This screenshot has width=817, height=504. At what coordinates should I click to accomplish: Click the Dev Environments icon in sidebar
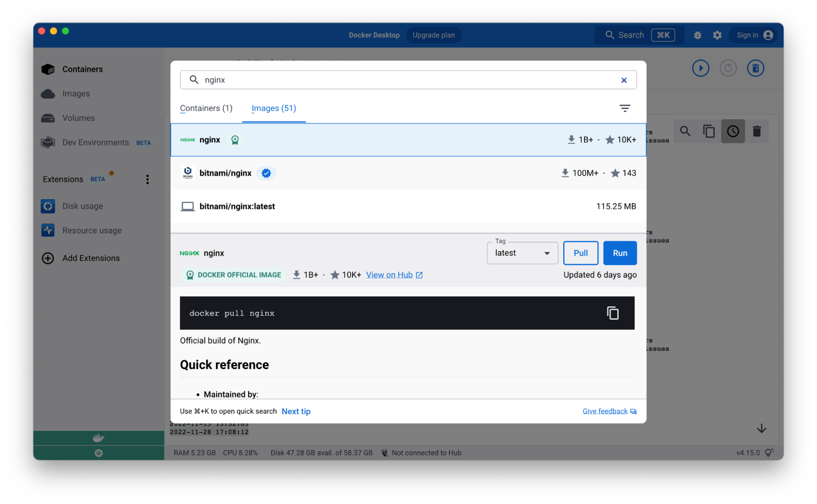[48, 142]
